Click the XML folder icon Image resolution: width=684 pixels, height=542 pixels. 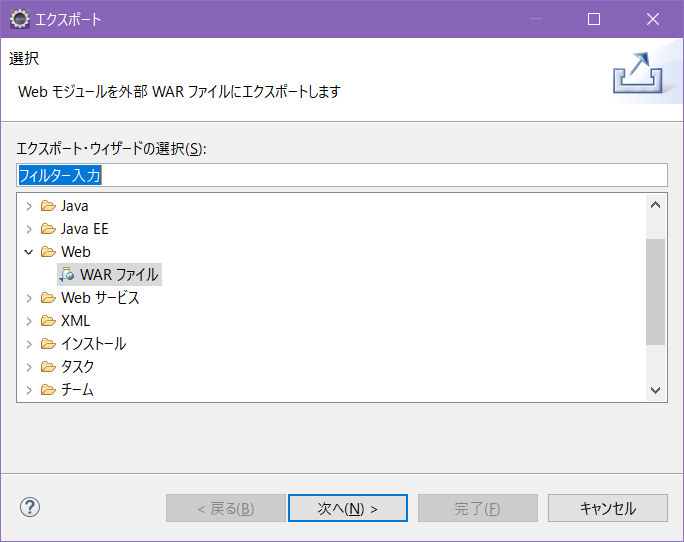pyautogui.click(x=48, y=321)
